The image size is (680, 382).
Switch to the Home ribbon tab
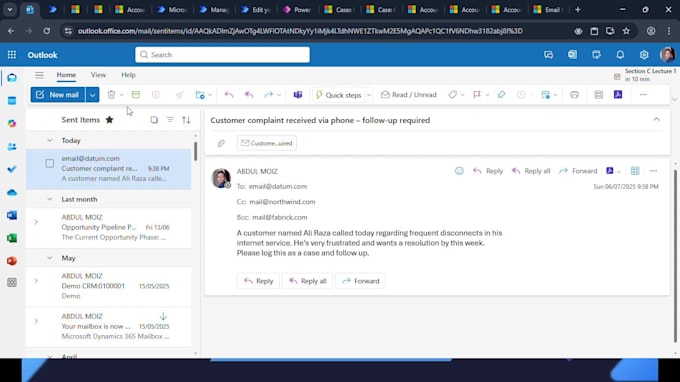click(x=66, y=75)
